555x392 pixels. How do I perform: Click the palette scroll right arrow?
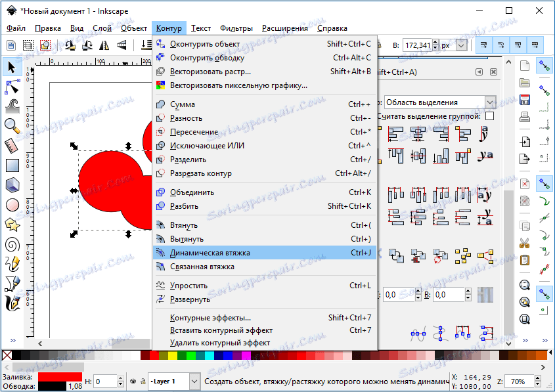click(543, 367)
